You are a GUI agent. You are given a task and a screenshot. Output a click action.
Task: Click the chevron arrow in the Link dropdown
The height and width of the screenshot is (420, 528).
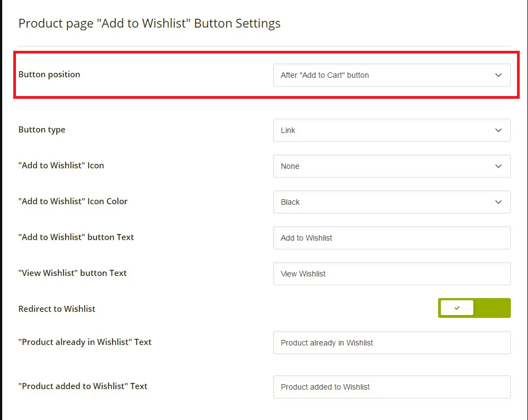tap(498, 130)
